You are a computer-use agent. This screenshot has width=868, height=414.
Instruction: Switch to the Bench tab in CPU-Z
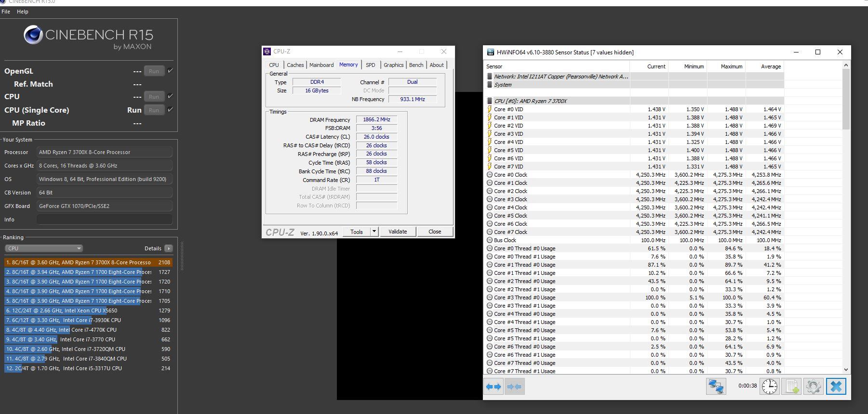(x=416, y=65)
